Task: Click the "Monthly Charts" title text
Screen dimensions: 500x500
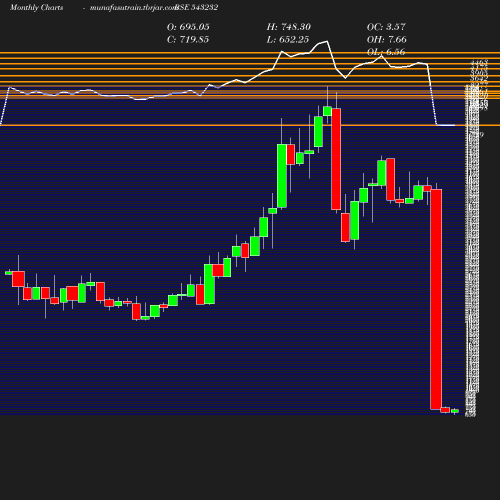Action: tap(37, 7)
